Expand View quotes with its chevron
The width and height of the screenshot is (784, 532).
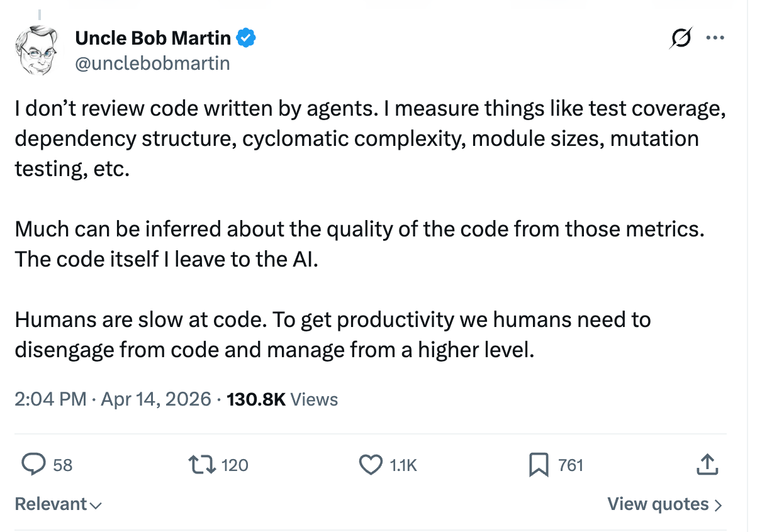pos(664,503)
